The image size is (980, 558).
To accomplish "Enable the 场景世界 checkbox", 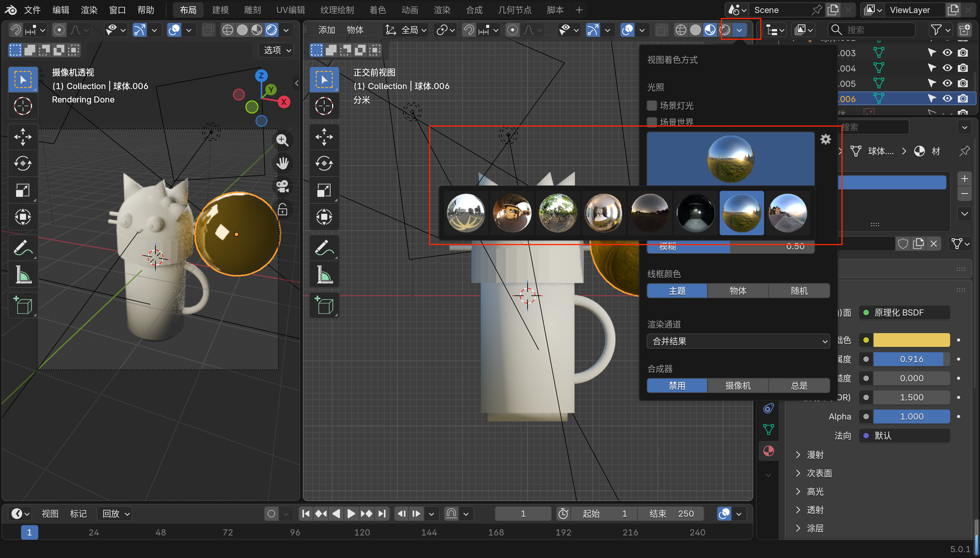I will click(x=652, y=122).
